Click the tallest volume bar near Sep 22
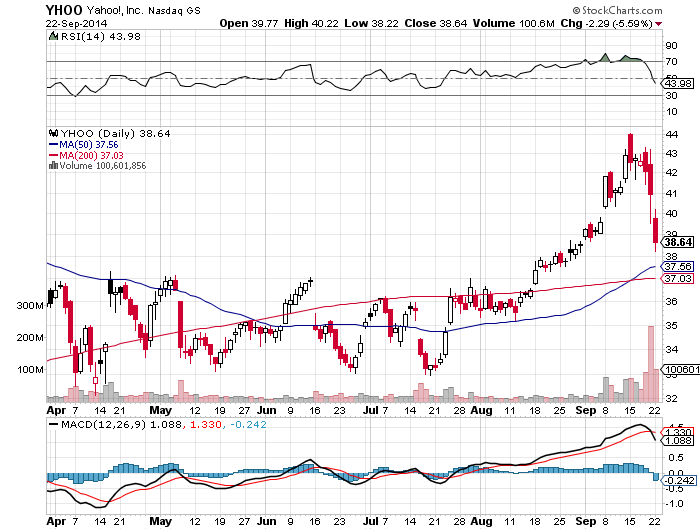The image size is (700, 530). (x=650, y=363)
